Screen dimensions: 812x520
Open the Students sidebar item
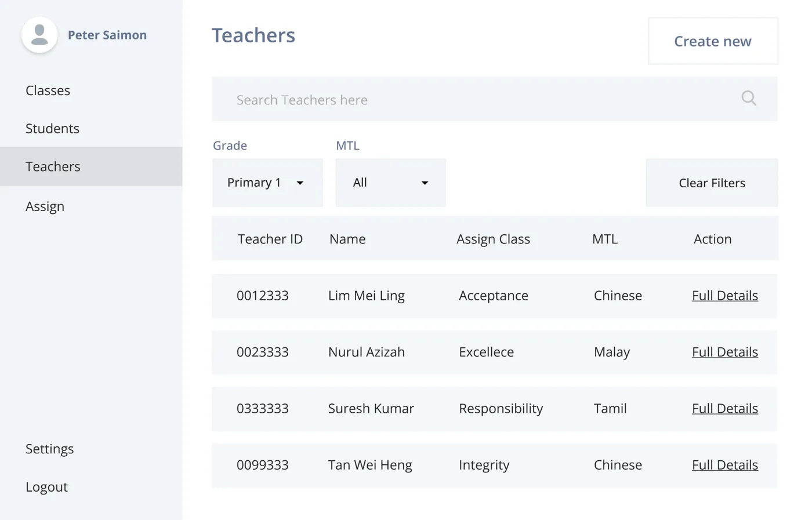(52, 128)
